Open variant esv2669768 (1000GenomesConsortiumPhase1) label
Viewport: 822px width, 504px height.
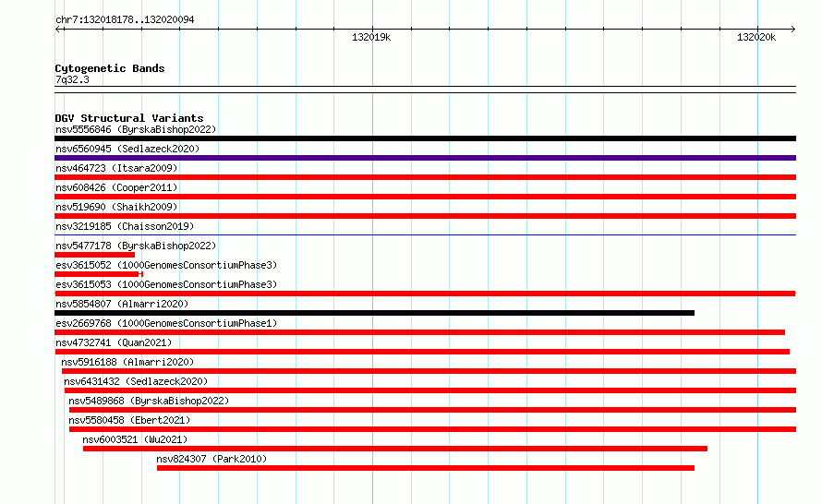[x=166, y=323]
